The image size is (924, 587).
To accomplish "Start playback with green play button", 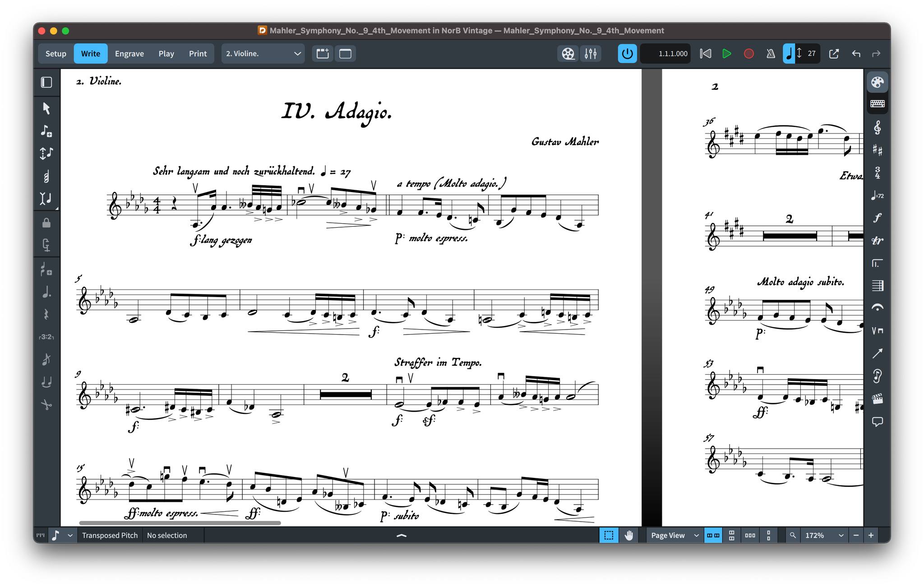I will pyautogui.click(x=726, y=54).
